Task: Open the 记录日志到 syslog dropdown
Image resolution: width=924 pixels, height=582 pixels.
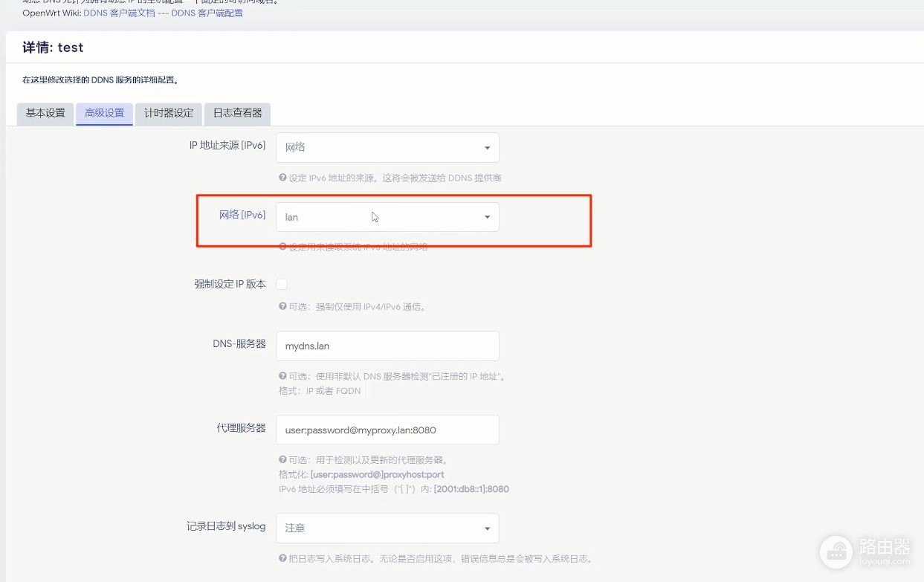Action: (387, 528)
